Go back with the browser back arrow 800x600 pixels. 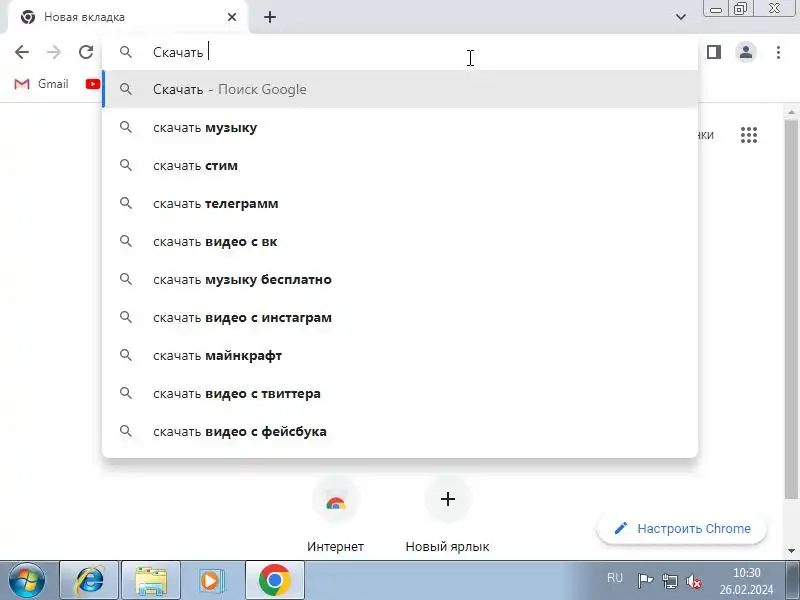(22, 52)
